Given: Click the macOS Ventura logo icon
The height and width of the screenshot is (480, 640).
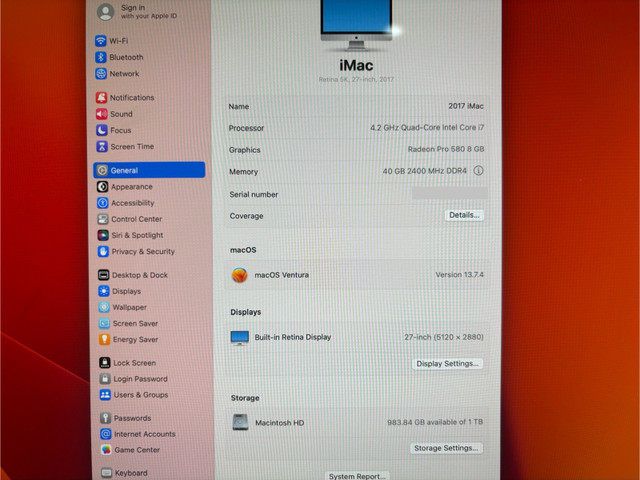Looking at the screenshot, I should 240,275.
